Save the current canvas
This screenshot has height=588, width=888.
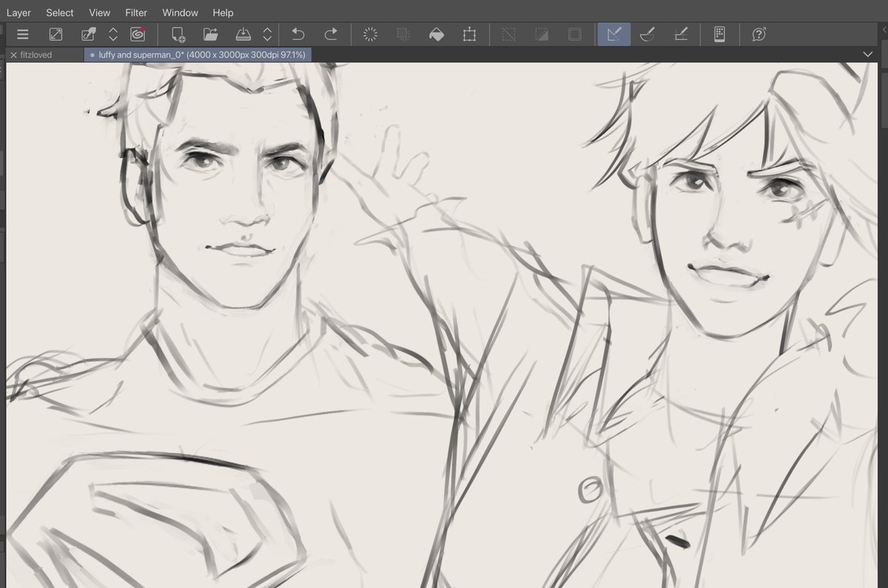pos(244,34)
